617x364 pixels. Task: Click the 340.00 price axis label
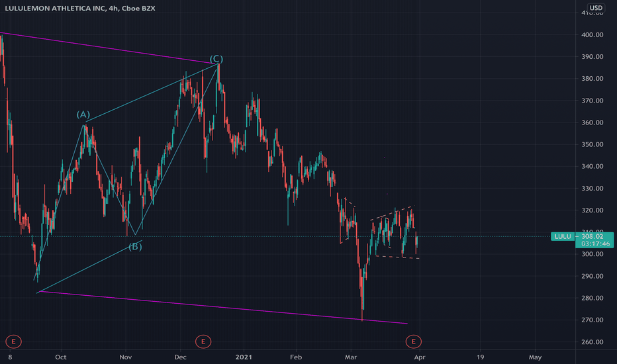[593, 167]
